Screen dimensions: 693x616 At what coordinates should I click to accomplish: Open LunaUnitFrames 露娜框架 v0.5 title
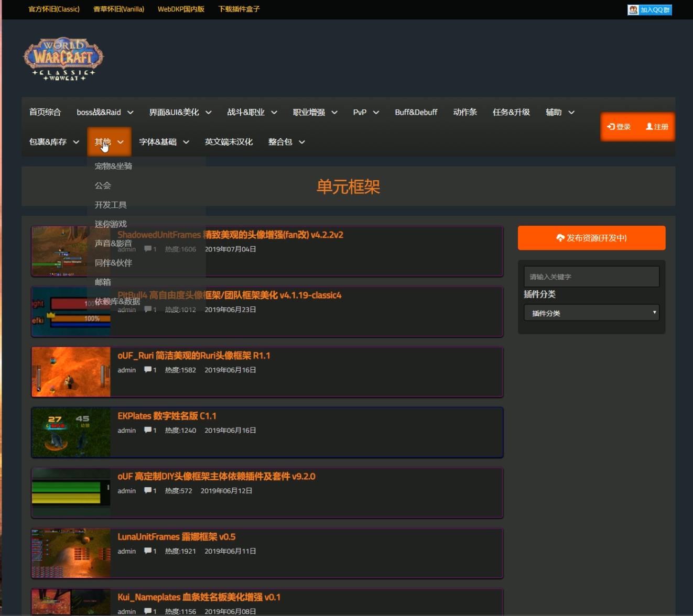(x=176, y=537)
